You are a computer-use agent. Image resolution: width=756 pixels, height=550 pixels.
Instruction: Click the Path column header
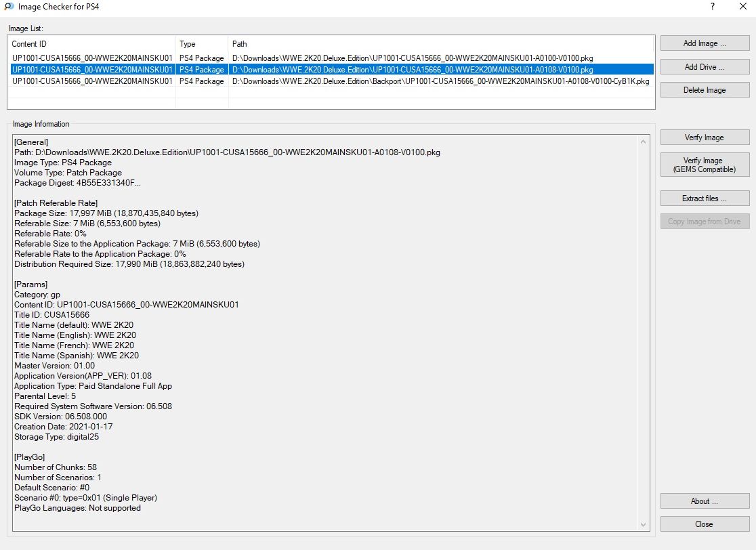pyautogui.click(x=441, y=44)
